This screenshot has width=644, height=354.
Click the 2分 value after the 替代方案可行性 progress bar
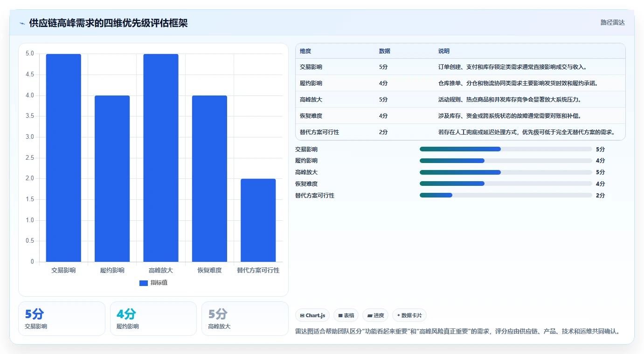pos(600,196)
